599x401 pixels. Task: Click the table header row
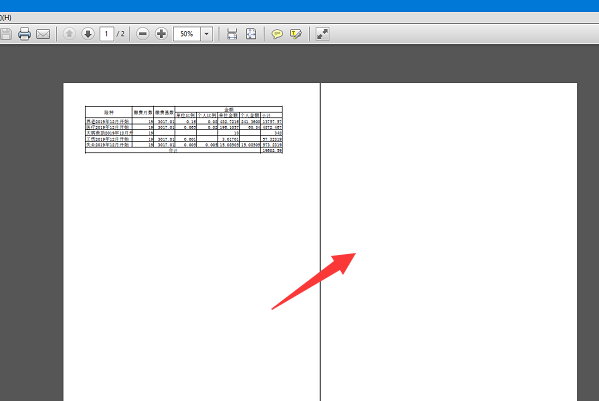(184, 112)
